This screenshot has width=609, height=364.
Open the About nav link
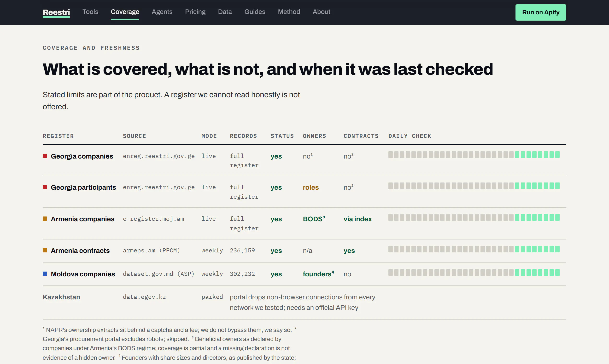322,12
